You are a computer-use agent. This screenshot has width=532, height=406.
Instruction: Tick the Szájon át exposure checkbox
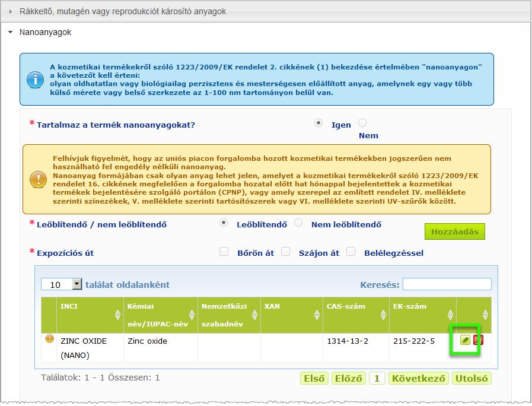(x=286, y=252)
